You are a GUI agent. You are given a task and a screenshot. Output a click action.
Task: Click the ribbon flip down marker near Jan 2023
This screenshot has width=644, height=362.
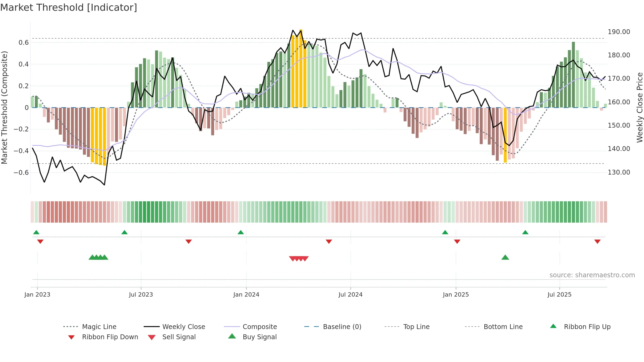click(40, 242)
